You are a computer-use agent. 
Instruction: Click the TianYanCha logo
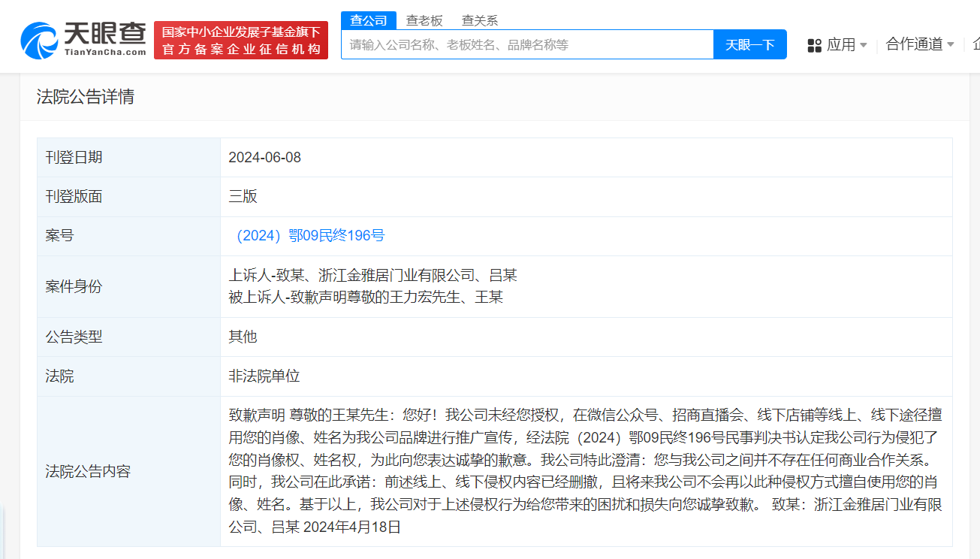point(83,39)
